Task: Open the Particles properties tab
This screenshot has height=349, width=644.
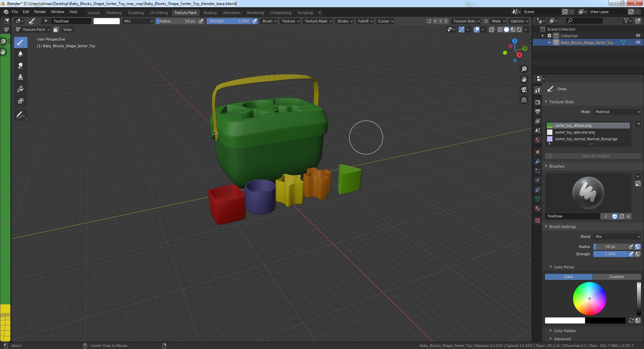Action: pyautogui.click(x=538, y=171)
